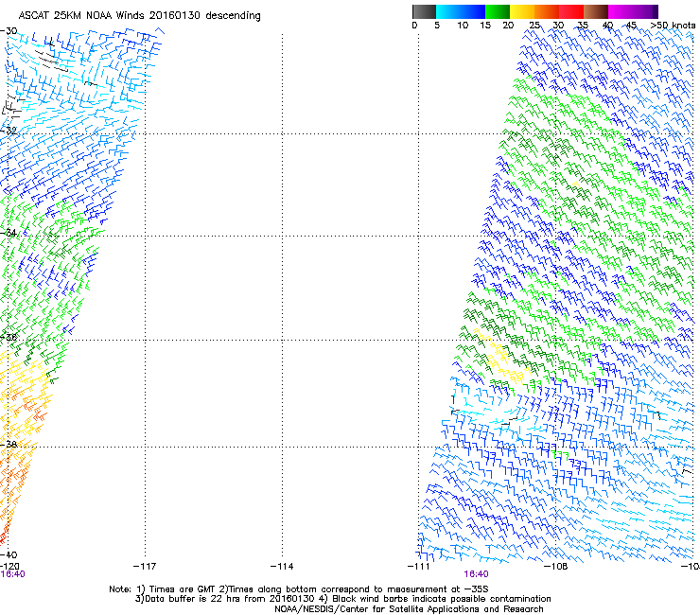Click the note '1) Times are GMT'
This screenshot has height=615, width=700.
coord(176,589)
